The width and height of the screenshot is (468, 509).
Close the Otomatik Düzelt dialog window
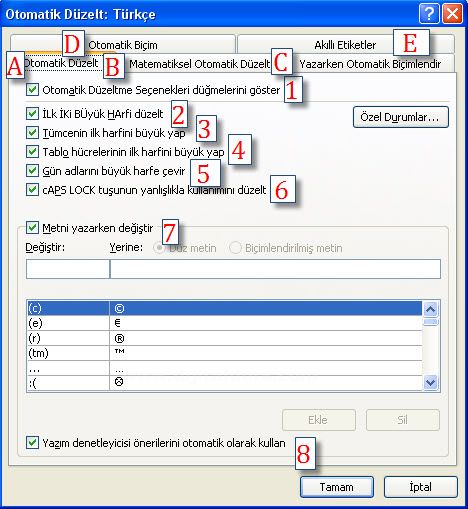tap(452, 14)
